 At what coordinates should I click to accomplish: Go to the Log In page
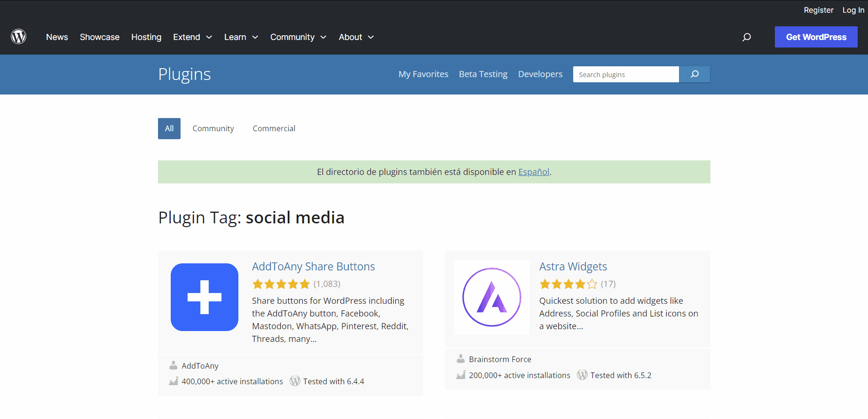click(853, 10)
